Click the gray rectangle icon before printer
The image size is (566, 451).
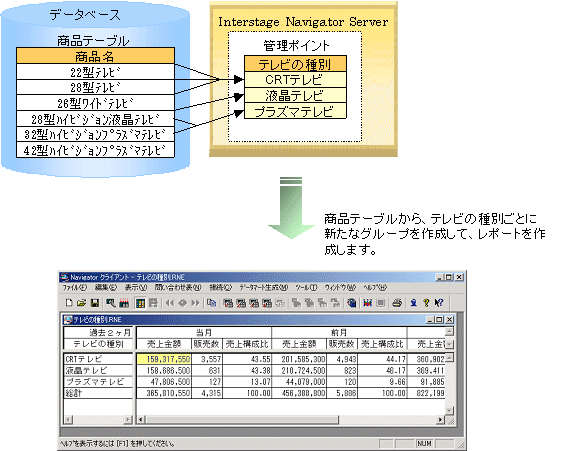click(x=380, y=303)
